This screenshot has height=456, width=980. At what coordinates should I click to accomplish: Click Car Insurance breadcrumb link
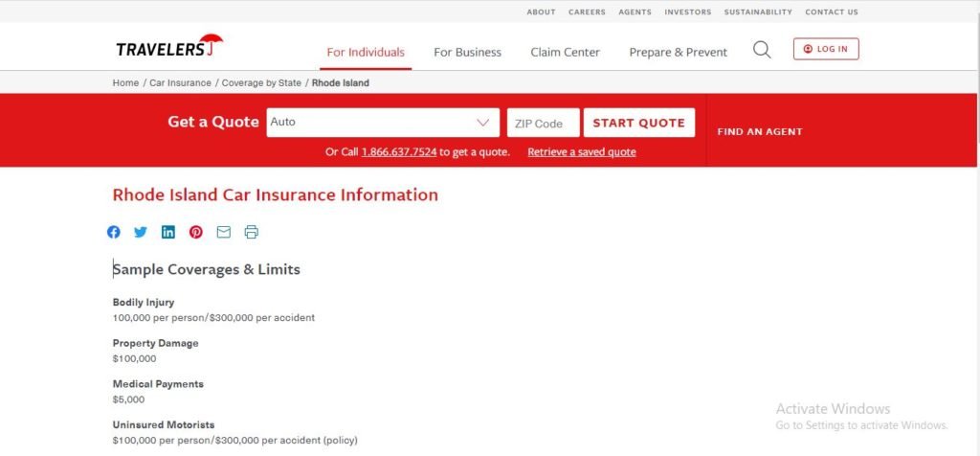(180, 82)
